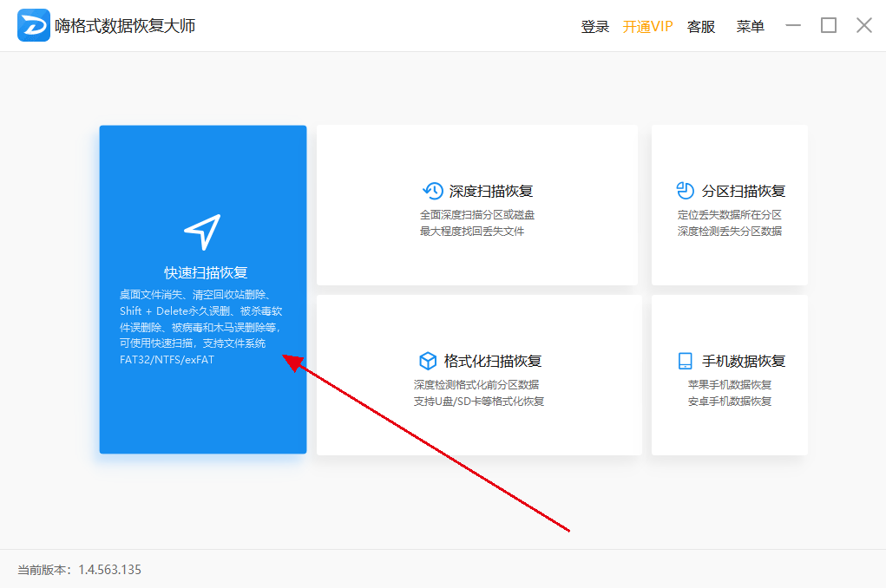The width and height of the screenshot is (886, 588).
Task: Close the data recovery window
Action: [864, 25]
